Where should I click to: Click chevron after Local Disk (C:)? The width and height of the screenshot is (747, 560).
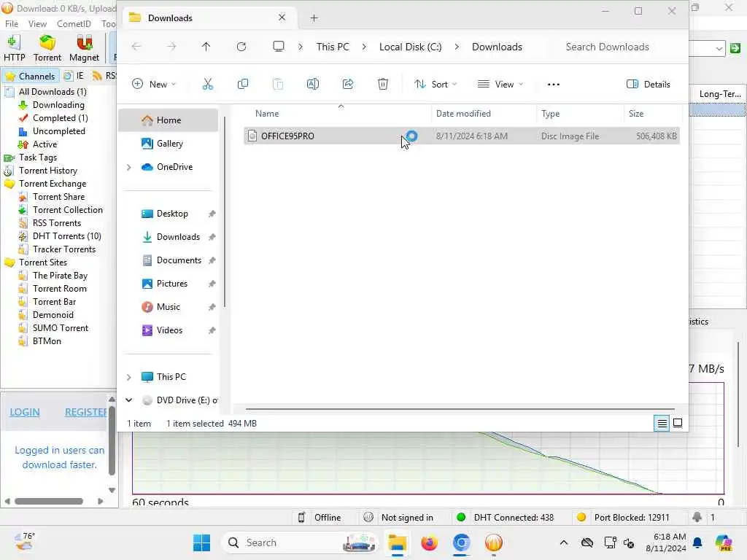tap(457, 47)
